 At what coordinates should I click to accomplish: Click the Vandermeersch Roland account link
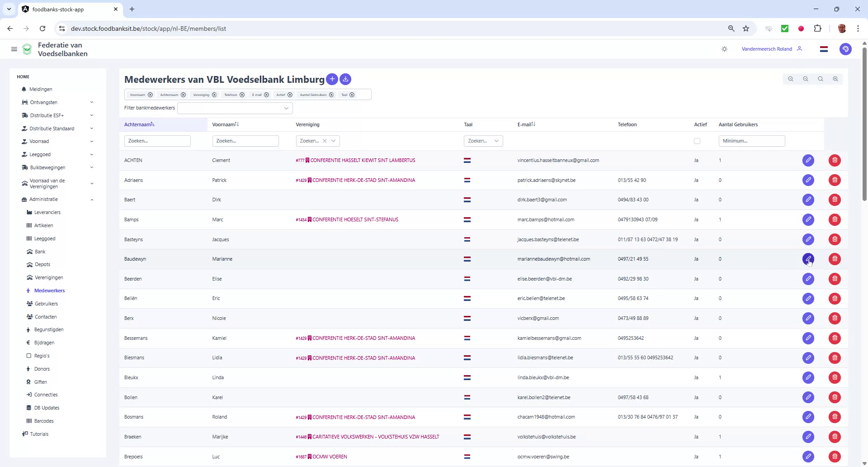pyautogui.click(x=766, y=49)
